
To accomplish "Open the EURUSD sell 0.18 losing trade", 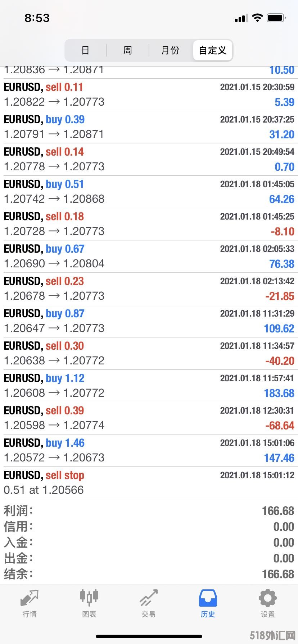I will point(149,224).
